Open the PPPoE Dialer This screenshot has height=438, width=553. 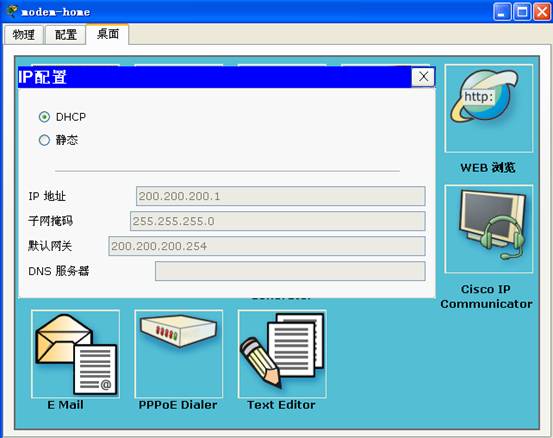pos(178,354)
